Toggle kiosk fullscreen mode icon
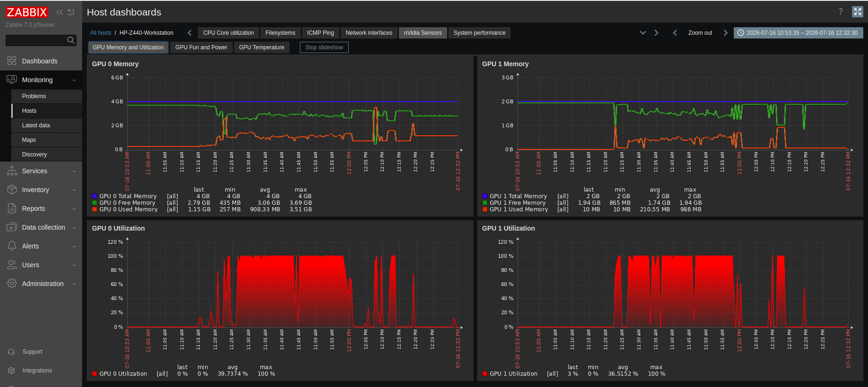The width and height of the screenshot is (868, 387). coord(858,12)
